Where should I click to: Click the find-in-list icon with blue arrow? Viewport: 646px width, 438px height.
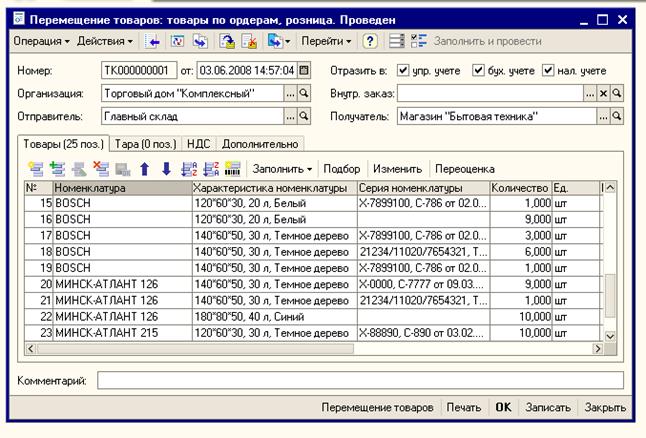point(152,41)
